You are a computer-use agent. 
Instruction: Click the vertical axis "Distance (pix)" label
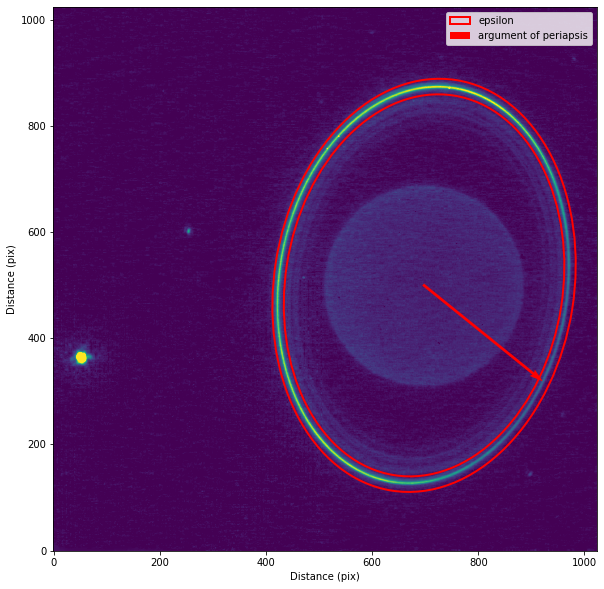[10, 280]
